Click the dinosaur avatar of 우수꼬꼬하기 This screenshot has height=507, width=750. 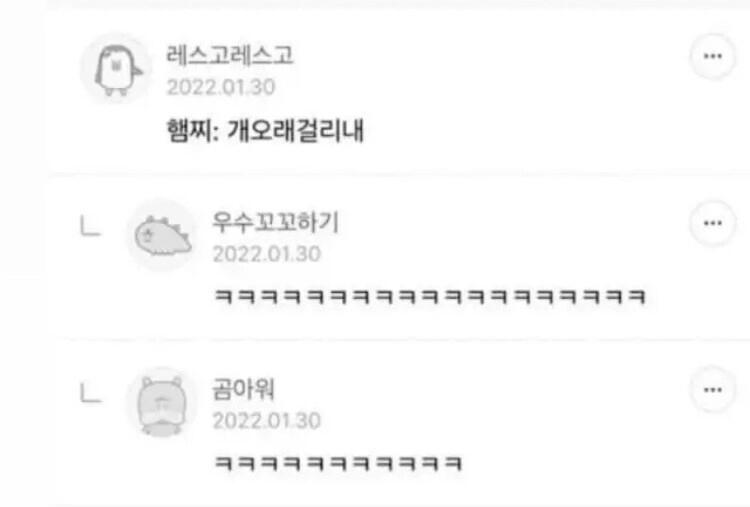[x=163, y=235]
